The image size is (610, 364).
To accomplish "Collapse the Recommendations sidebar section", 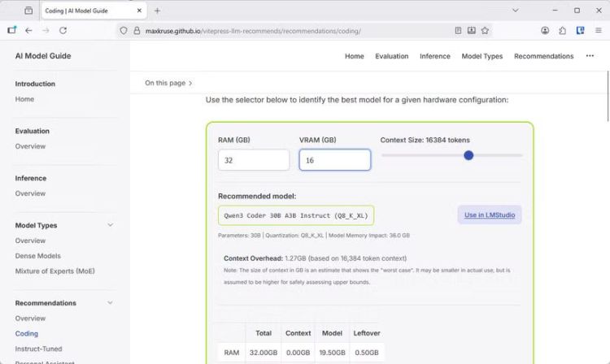I will (x=110, y=303).
